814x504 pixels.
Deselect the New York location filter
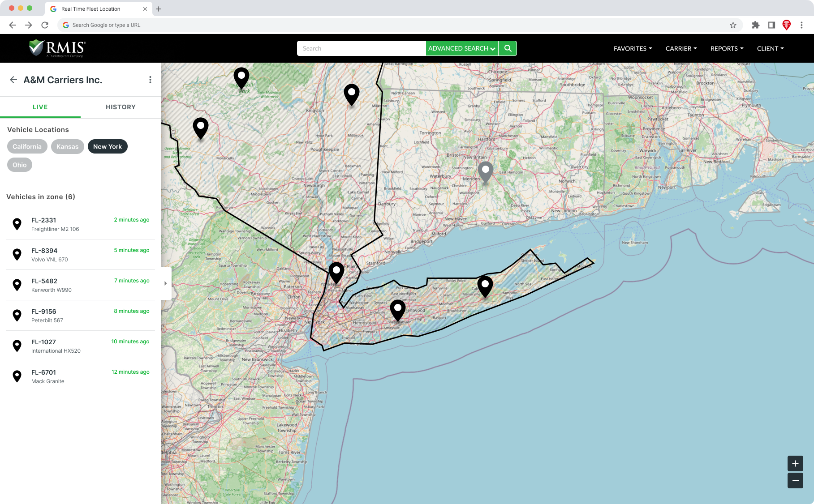point(108,146)
